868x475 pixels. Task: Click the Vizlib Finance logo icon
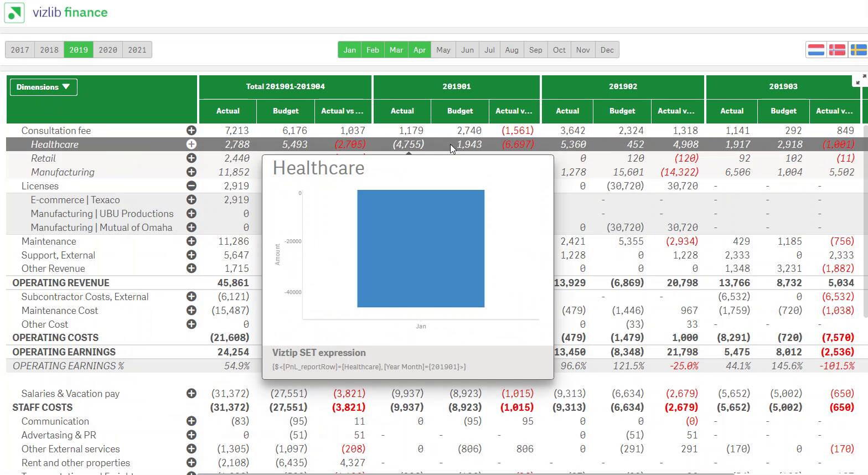pos(14,12)
